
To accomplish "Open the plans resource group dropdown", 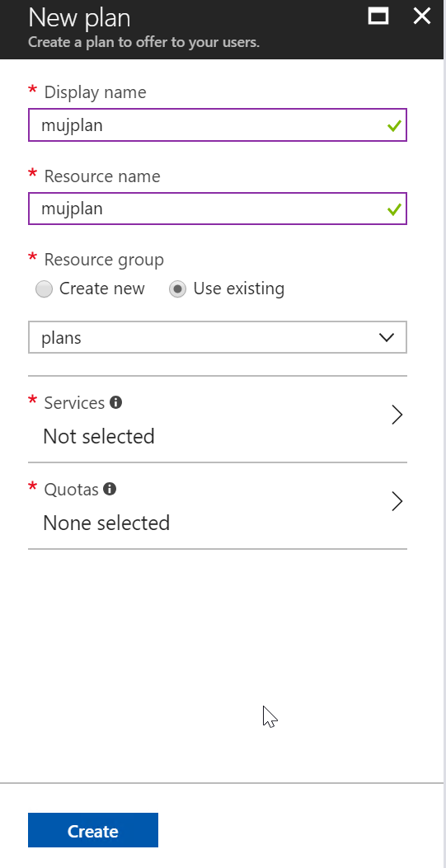I will 218,337.
